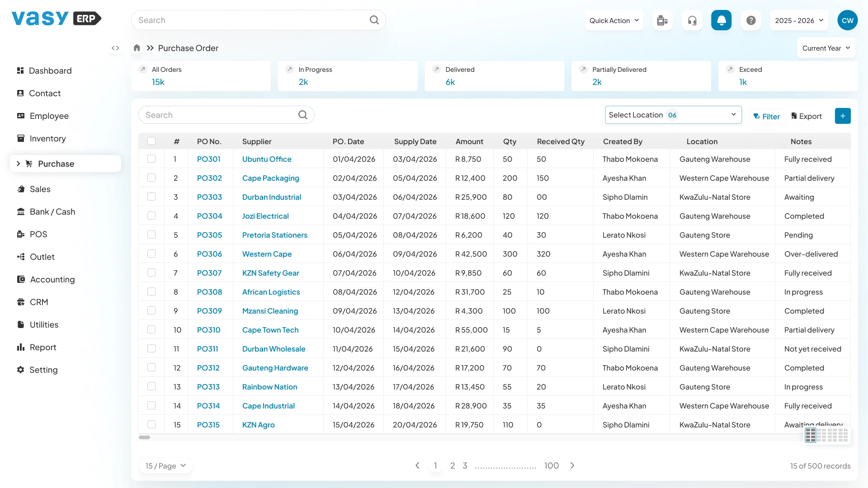
Task: Go to page 3 of results
Action: [x=465, y=465]
